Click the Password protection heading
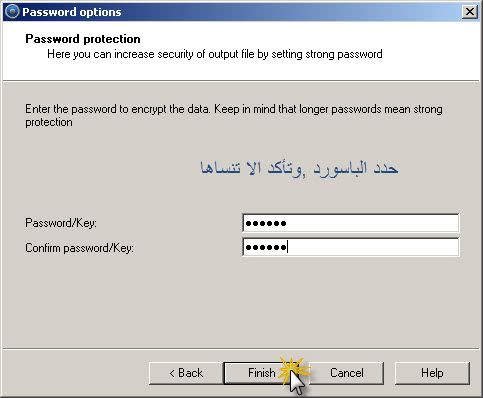 83,39
